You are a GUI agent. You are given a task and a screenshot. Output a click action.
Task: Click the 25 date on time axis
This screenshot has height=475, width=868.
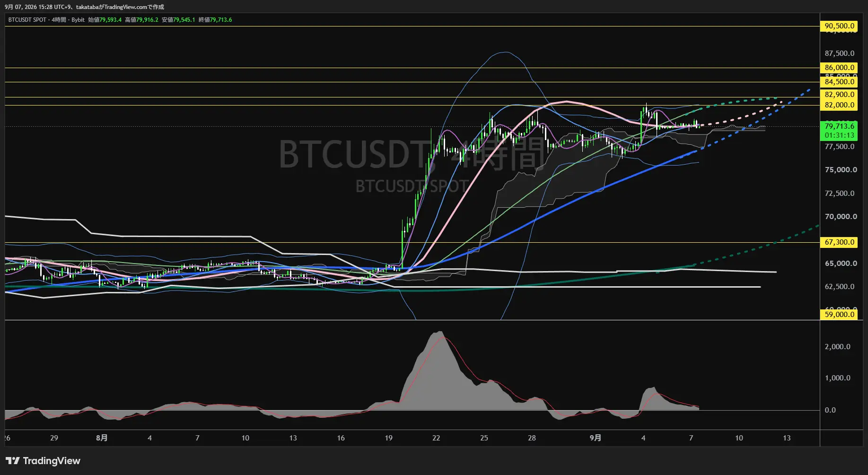click(484, 438)
